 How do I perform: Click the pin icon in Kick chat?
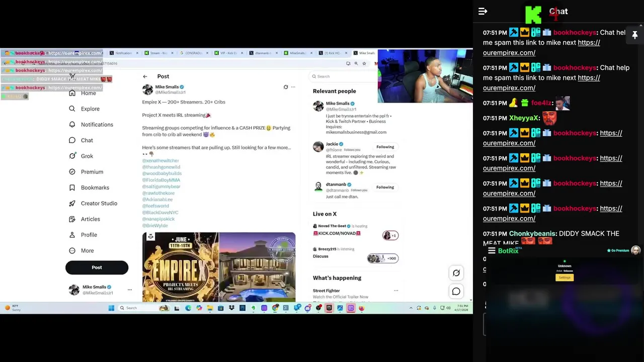[635, 35]
